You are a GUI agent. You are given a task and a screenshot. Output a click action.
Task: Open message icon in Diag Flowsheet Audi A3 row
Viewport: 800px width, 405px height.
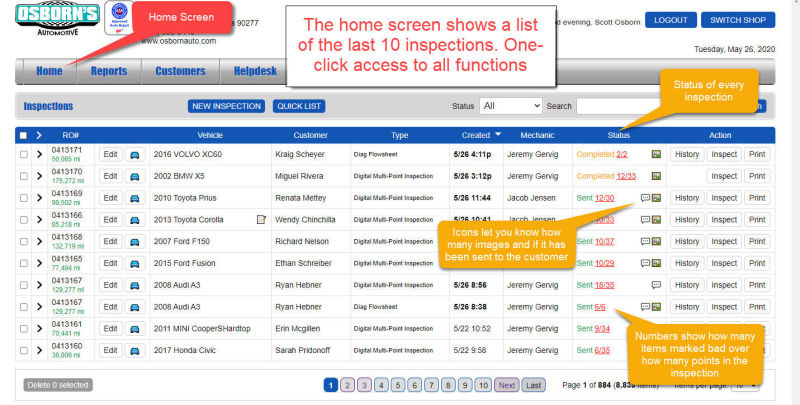click(x=645, y=307)
